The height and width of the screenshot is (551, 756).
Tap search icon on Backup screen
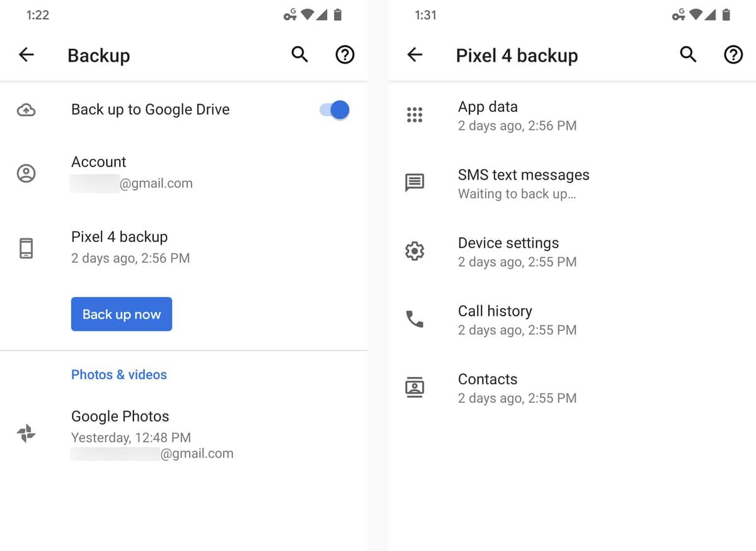(x=300, y=55)
